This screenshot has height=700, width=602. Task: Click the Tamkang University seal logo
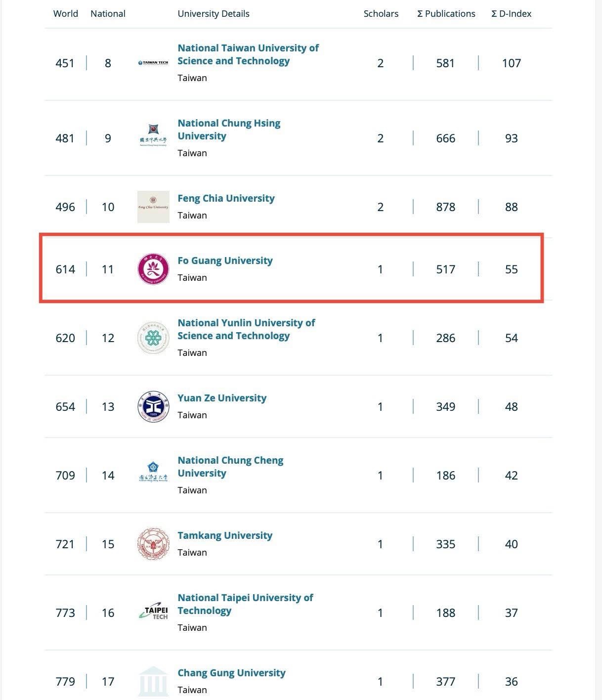tap(153, 544)
